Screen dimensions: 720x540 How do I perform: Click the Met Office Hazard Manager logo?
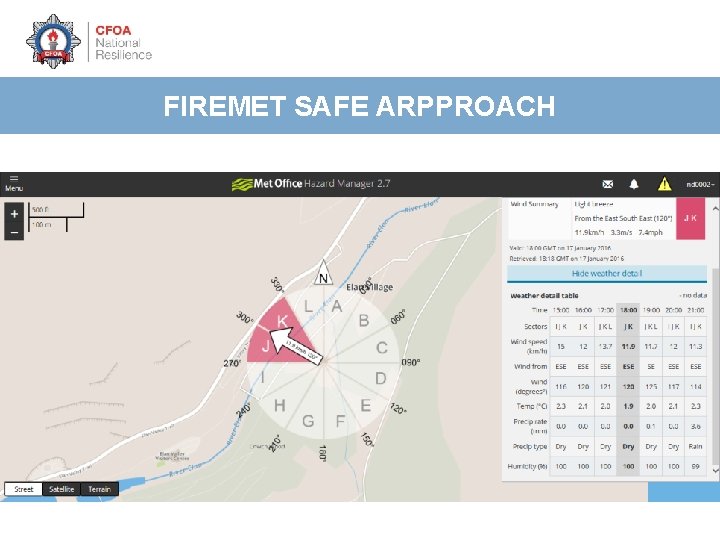(x=311, y=184)
